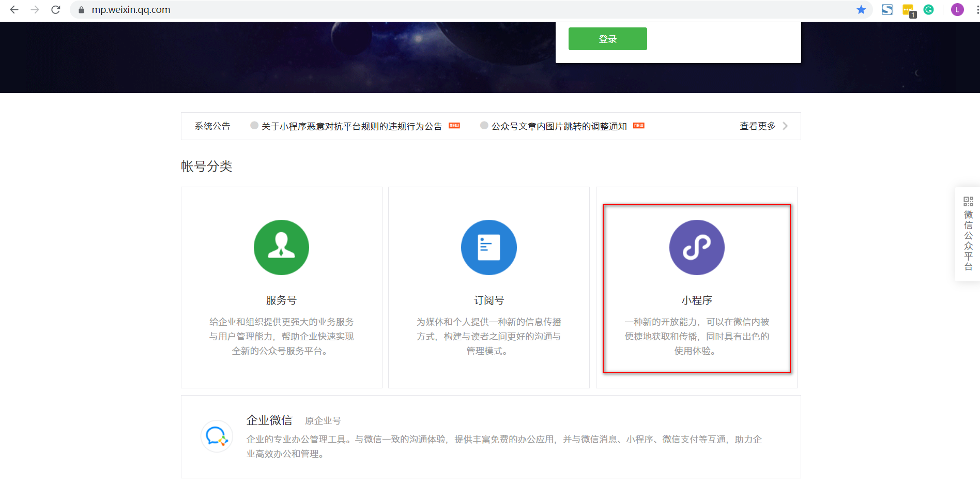This screenshot has height=498, width=980.
Task: Click the 帐号分类 heading
Action: (207, 166)
